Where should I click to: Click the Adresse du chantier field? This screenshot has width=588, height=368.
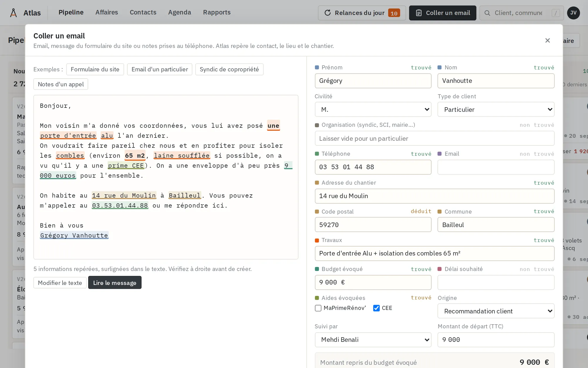coord(435,196)
